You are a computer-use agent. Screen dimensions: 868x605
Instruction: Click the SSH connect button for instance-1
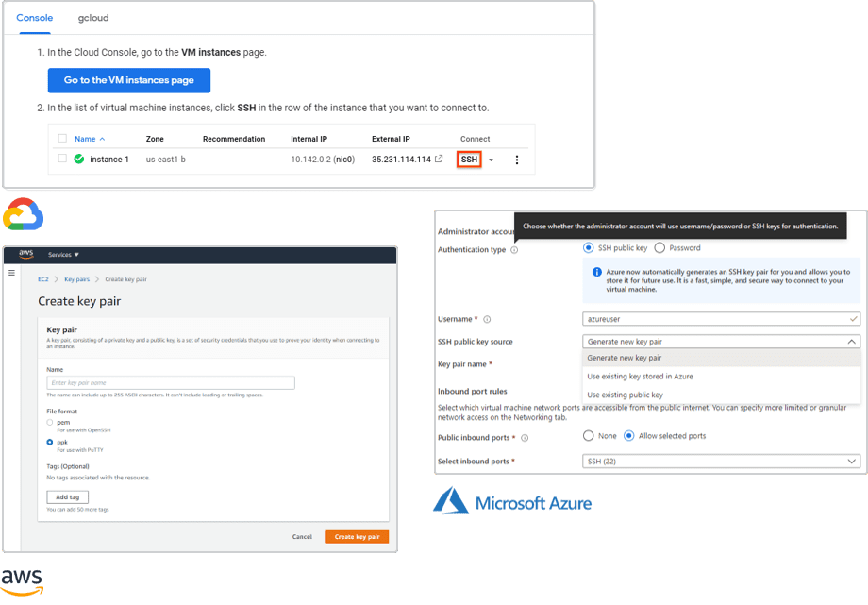[469, 160]
